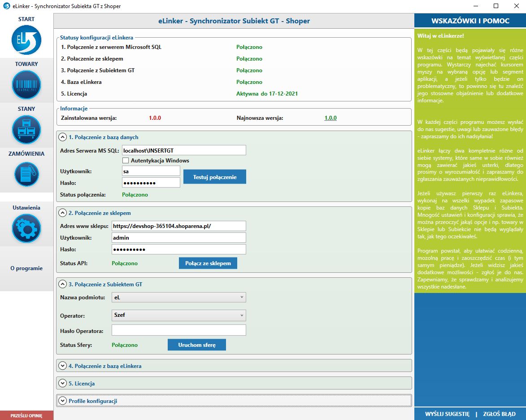Click the Połącz ze sklepem button
This screenshot has height=420, width=526.
pyautogui.click(x=208, y=263)
